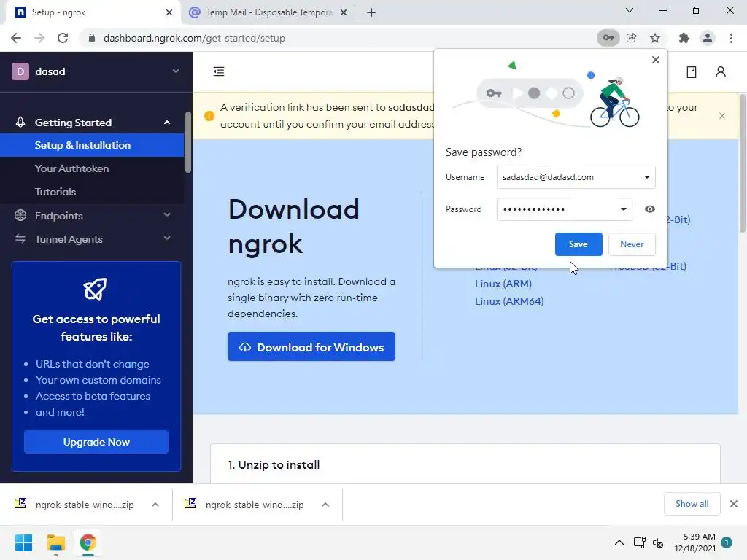Open File Explorer from the taskbar

pyautogui.click(x=56, y=542)
